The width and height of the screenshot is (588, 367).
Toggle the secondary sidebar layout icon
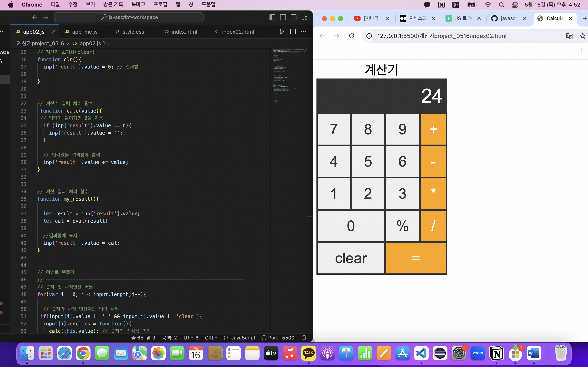click(x=294, y=17)
